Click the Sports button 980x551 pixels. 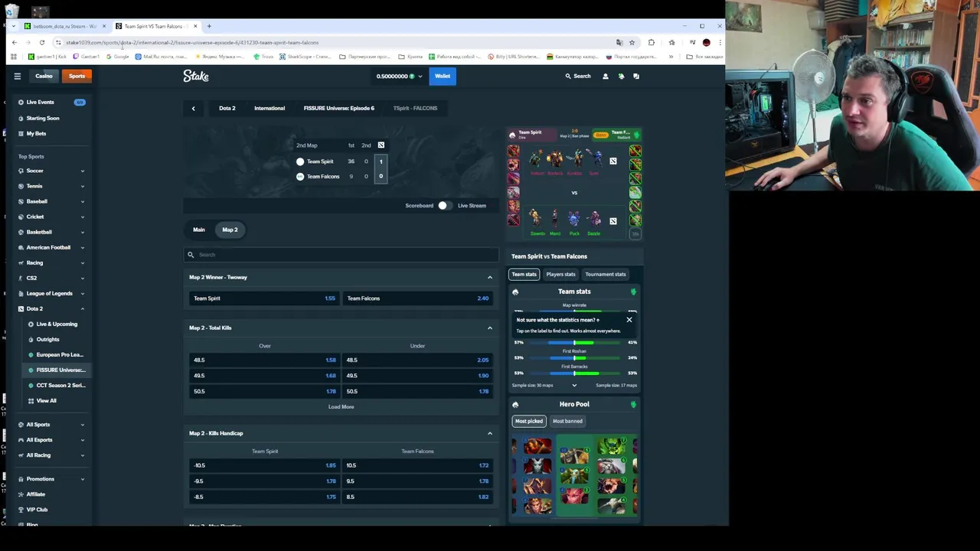(x=77, y=76)
